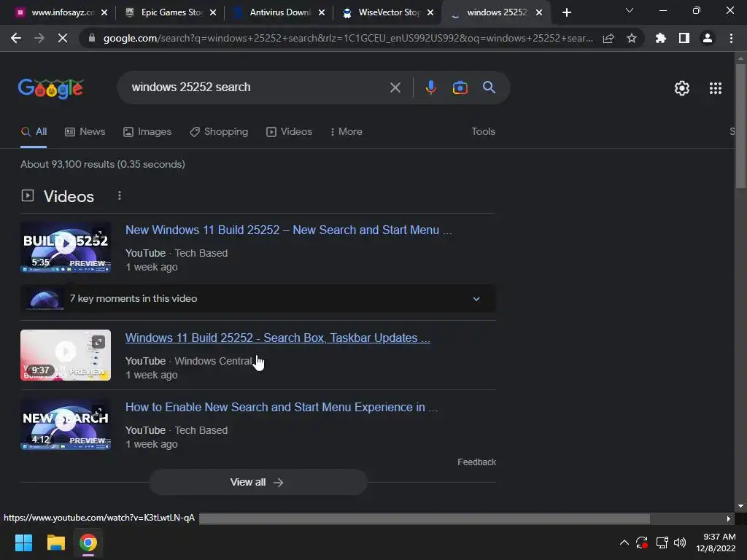Open a new browser tab
The width and height of the screenshot is (747, 560).
(566, 12)
